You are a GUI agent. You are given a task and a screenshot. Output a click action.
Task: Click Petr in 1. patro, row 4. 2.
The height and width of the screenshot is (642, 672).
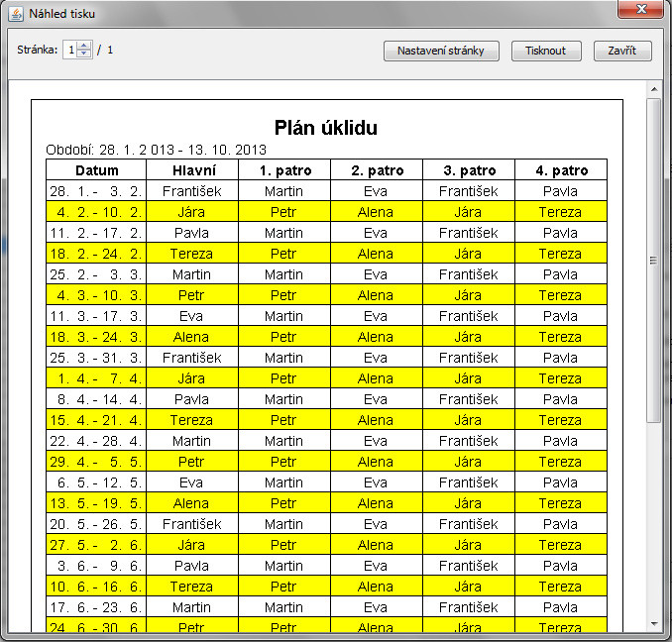(283, 212)
